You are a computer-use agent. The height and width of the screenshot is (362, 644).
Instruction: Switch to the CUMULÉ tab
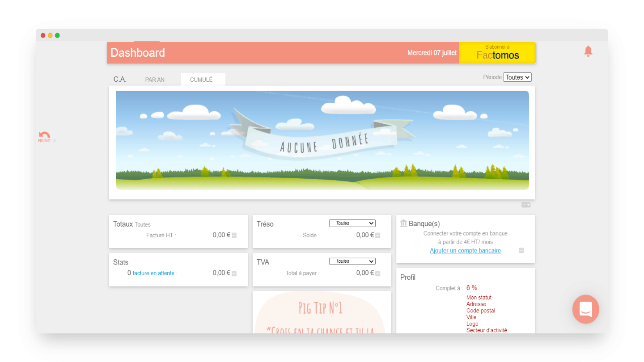pos(203,80)
